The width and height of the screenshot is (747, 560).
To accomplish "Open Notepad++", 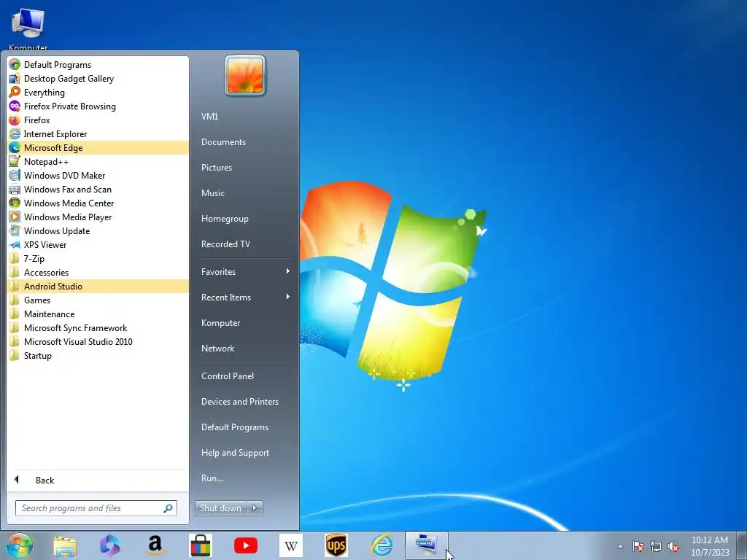I will click(98, 161).
